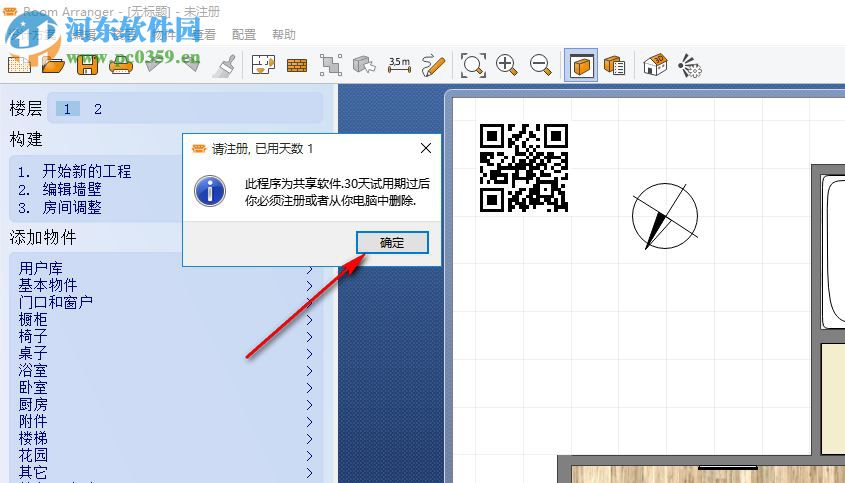Select the brick wall editing tool

point(297,65)
